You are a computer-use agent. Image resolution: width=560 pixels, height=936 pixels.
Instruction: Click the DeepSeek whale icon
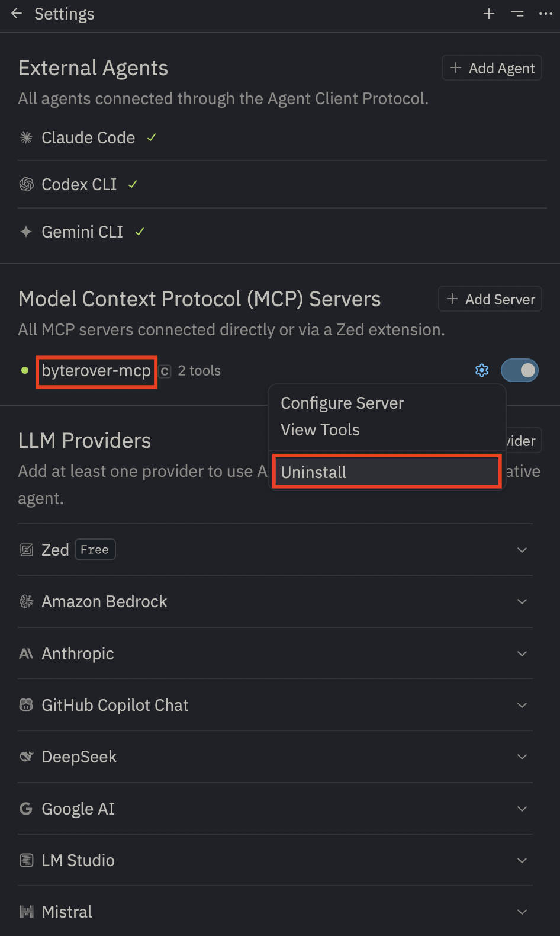[26, 757]
